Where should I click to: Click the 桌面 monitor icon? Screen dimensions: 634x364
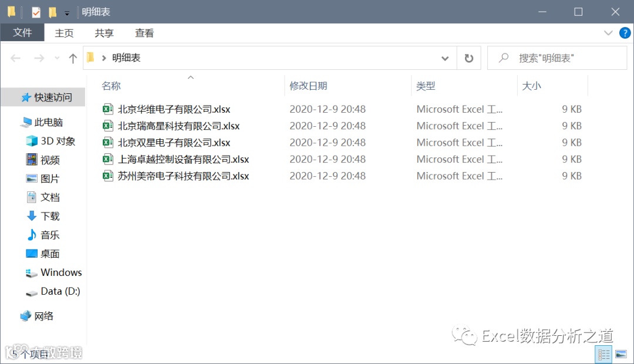point(32,253)
